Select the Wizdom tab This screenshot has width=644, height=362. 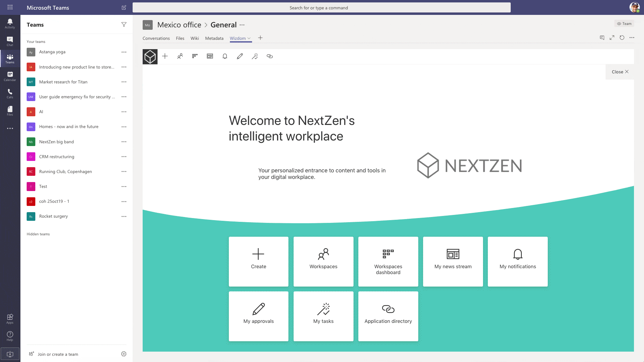click(238, 38)
